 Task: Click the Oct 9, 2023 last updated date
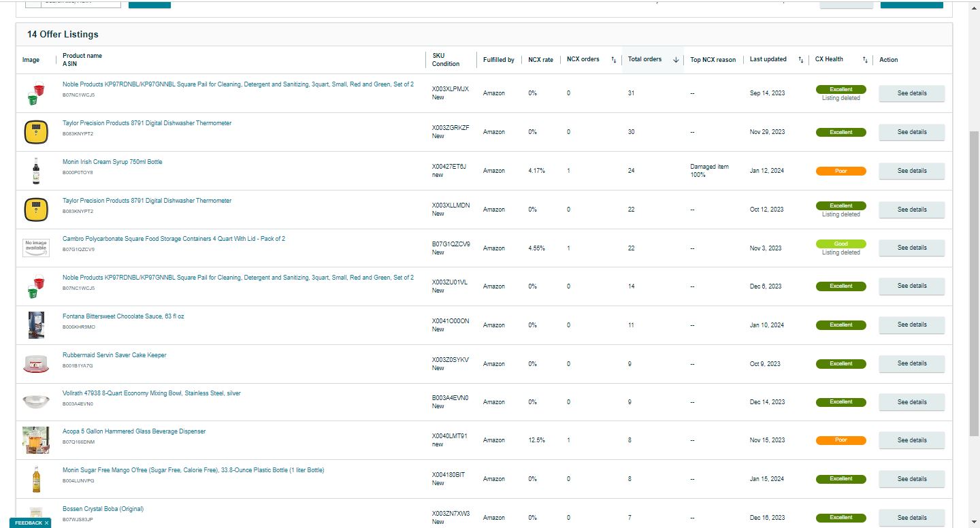click(766, 364)
